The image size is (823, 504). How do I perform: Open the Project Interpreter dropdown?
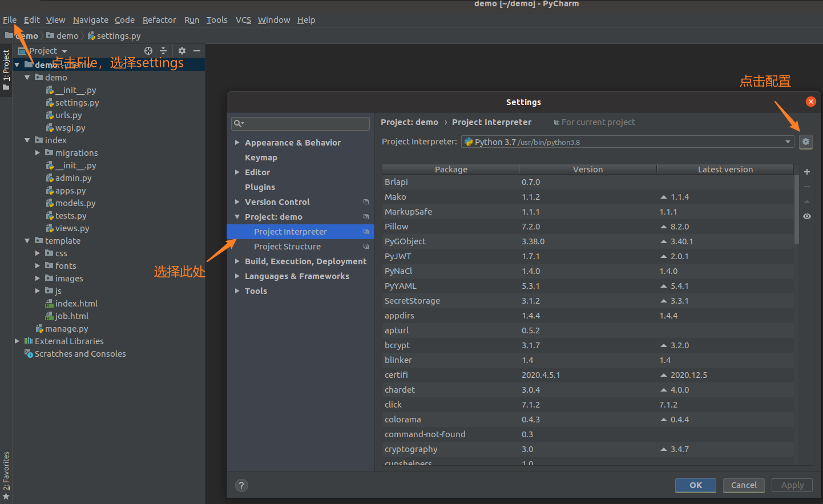(x=788, y=142)
